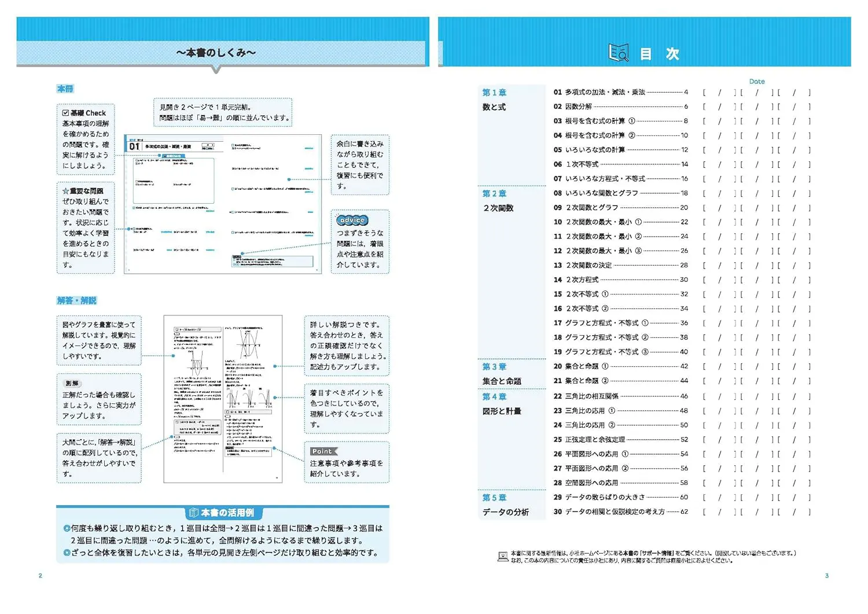This screenshot has width=868, height=614.
Task: Click the small book icon beside the support note
Action: click(503, 557)
